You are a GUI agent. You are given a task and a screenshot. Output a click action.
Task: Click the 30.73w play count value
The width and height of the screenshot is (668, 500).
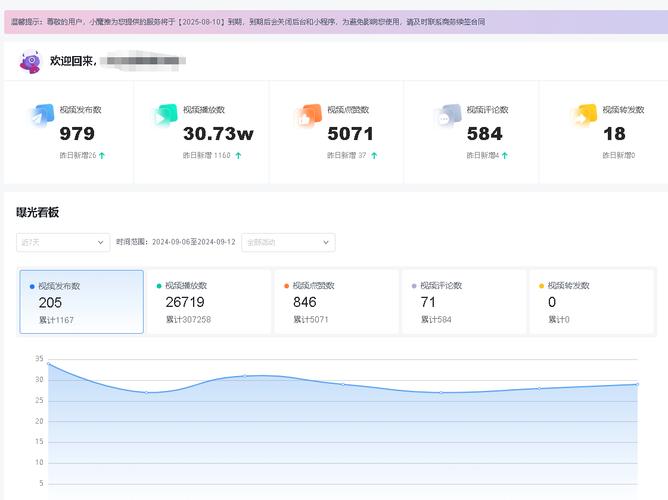click(x=218, y=134)
